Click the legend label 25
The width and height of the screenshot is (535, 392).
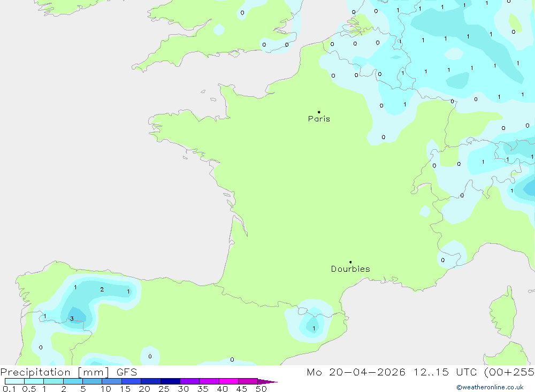(164, 389)
